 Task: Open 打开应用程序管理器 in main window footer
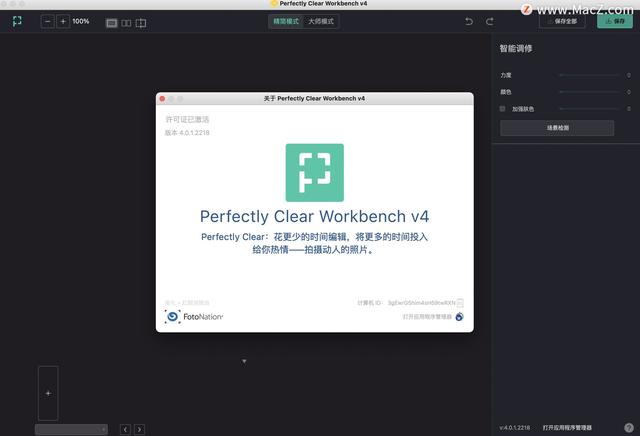tap(567, 428)
